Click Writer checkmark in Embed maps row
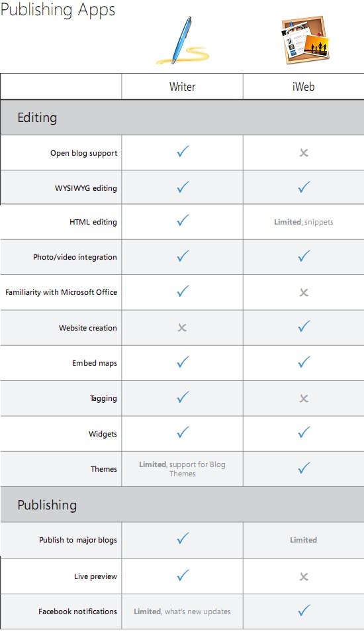 click(183, 362)
